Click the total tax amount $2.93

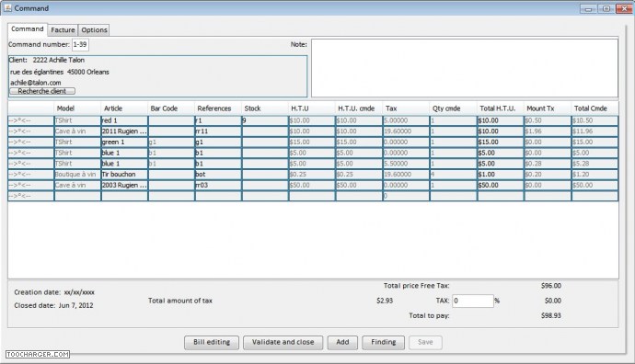click(385, 301)
